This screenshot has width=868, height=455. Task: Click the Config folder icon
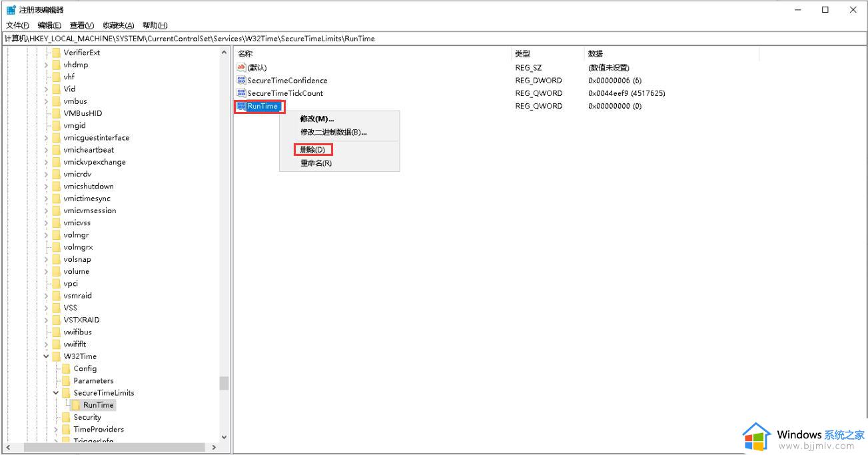tap(67, 368)
